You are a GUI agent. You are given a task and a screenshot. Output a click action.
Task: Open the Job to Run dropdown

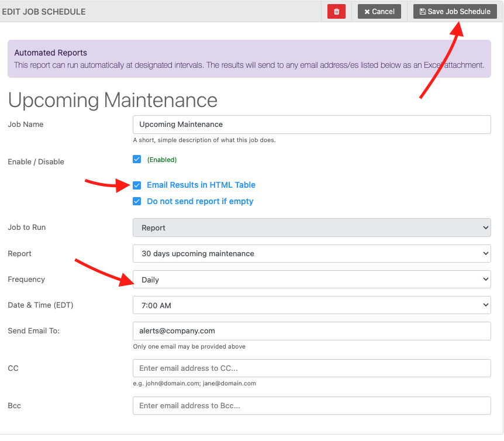coord(312,228)
